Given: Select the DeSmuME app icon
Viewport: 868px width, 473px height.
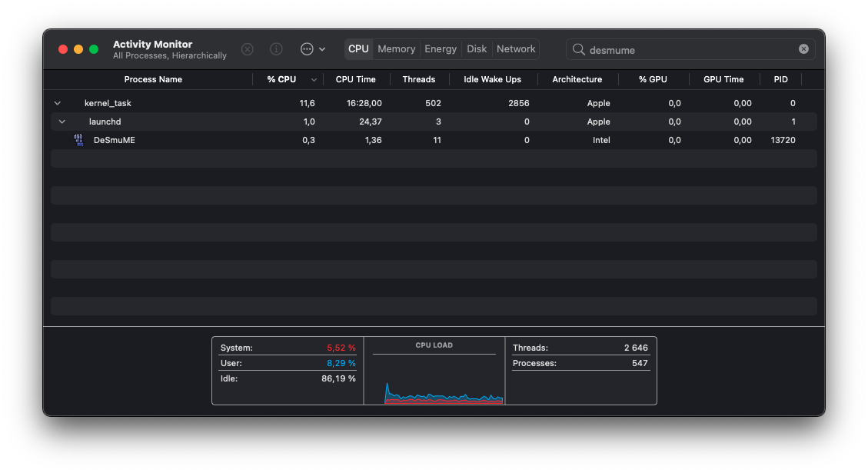Looking at the screenshot, I should pyautogui.click(x=78, y=140).
